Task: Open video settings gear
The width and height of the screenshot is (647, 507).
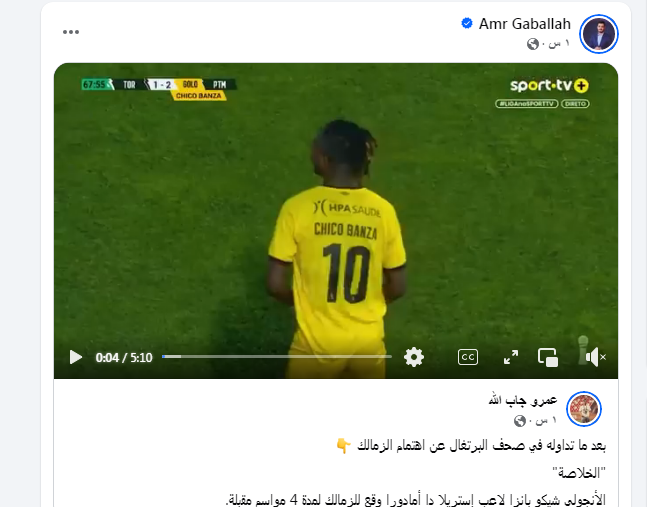Action: coord(414,357)
